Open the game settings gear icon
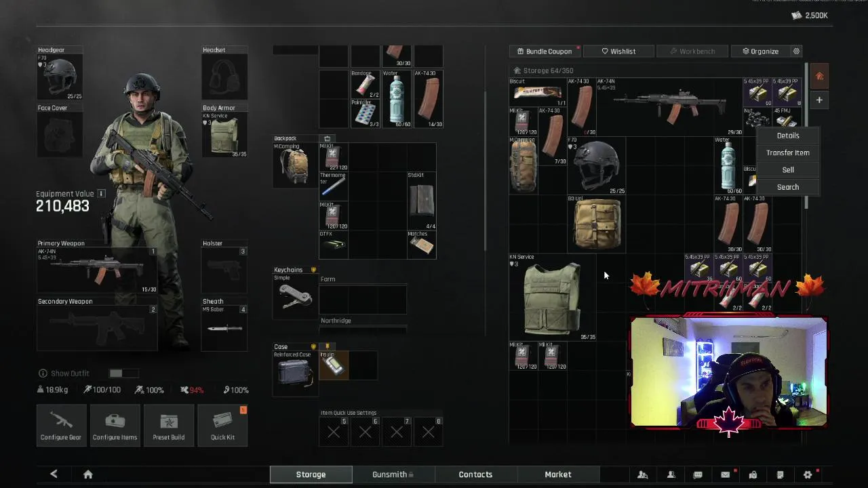This screenshot has width=868, height=488. [808, 474]
